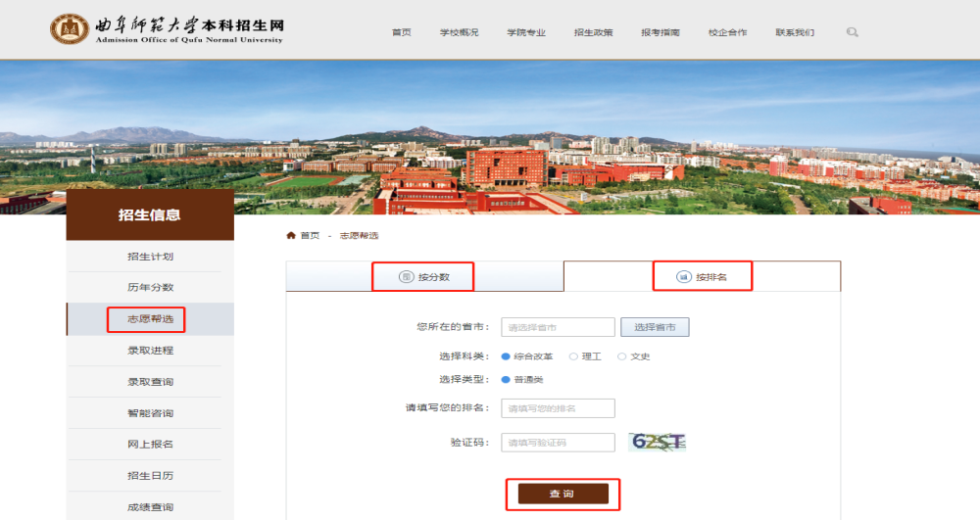
Task: Open 招生政策 in the top navigation
Action: [x=593, y=32]
